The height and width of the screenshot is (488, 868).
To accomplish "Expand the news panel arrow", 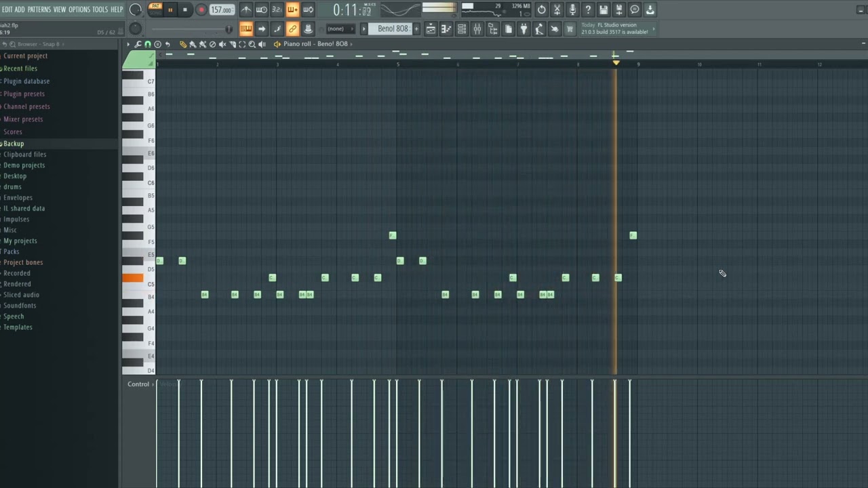I will [654, 29].
